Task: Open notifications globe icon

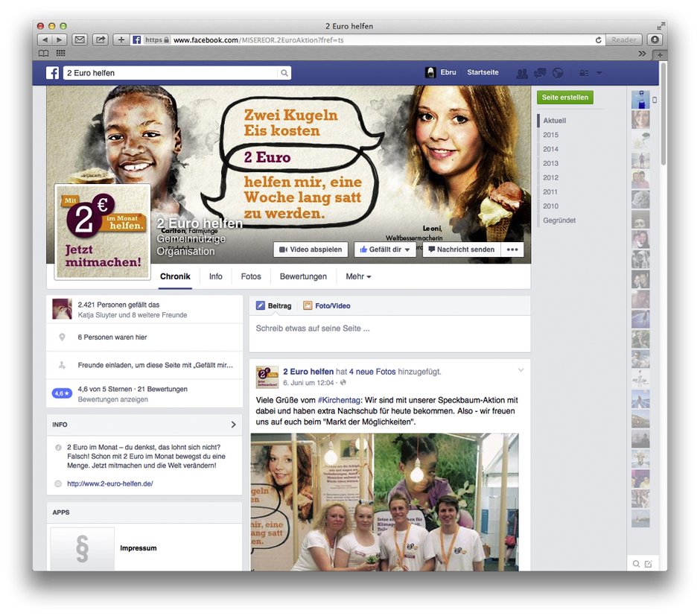Action: (558, 73)
